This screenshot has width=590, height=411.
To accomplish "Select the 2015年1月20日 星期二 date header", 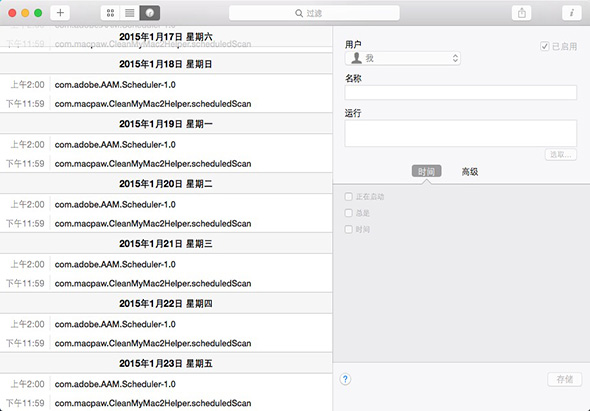I will pyautogui.click(x=166, y=184).
